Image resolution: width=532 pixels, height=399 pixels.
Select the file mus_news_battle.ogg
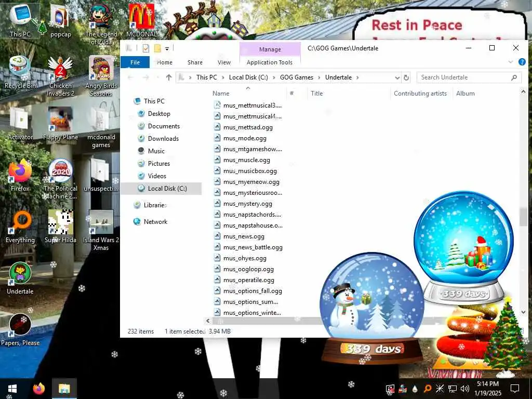[x=253, y=247]
